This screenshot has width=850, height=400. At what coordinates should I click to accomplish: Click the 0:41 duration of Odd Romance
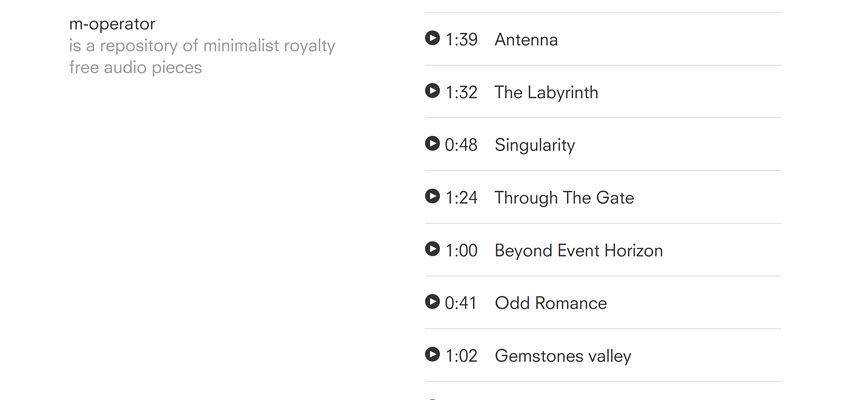coord(461,303)
